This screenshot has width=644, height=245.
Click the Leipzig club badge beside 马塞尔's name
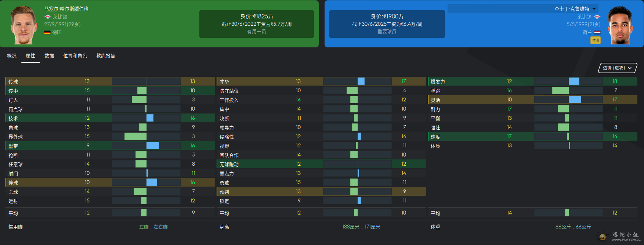47,17
